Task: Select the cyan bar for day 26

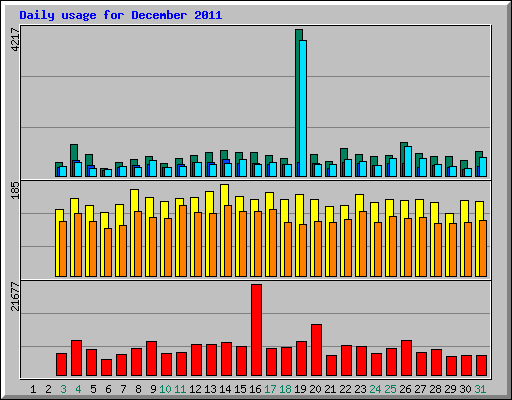Action: coord(408,161)
